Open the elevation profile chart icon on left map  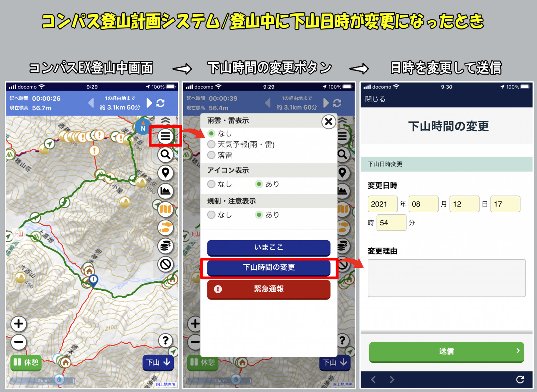tap(166, 191)
